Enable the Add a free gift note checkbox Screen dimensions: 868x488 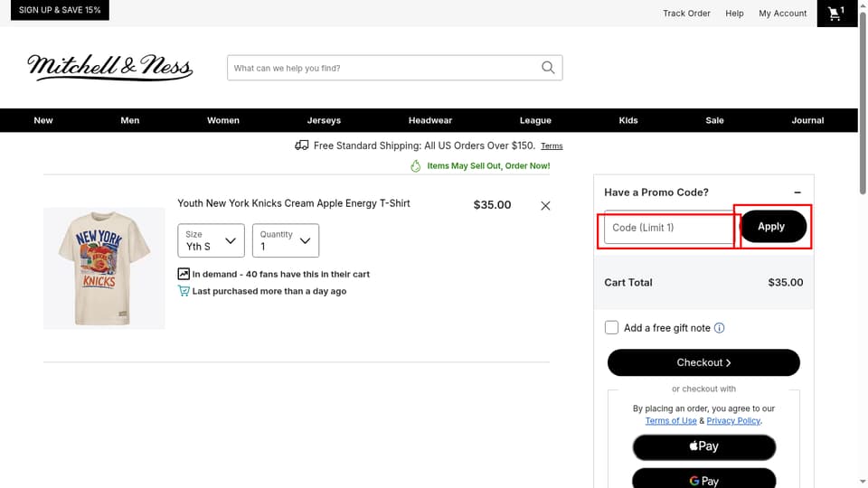point(611,327)
